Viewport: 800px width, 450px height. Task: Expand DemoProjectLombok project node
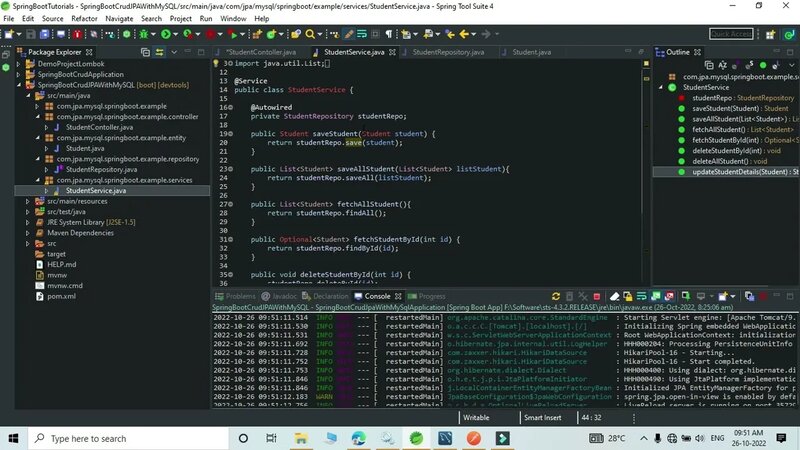coord(19,64)
